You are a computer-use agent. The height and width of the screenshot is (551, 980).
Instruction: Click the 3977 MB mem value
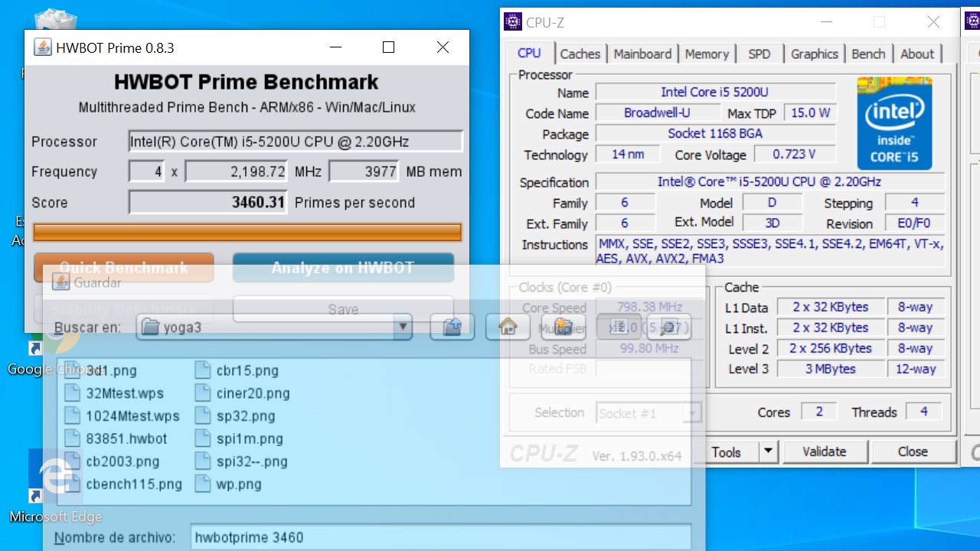364,171
